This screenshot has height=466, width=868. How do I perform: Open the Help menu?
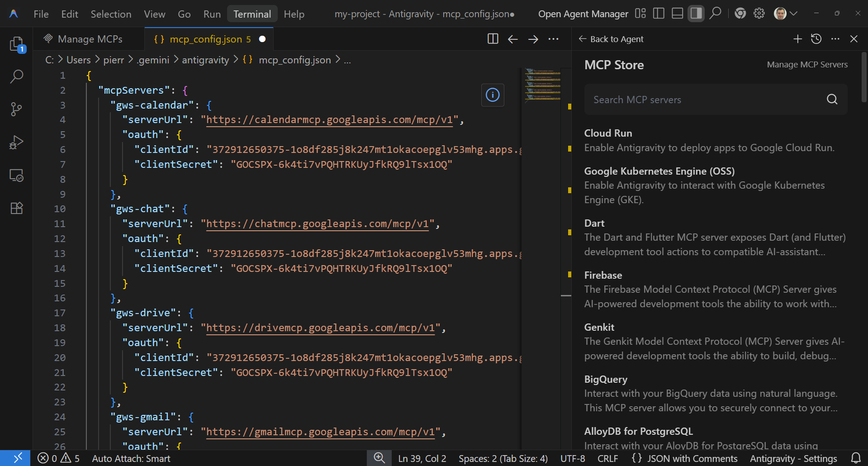(x=294, y=14)
